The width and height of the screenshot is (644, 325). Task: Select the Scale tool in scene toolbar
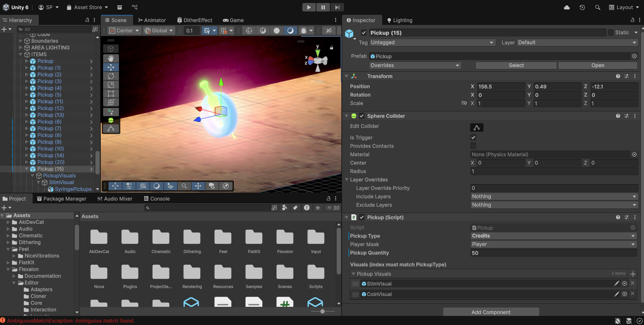(x=111, y=85)
